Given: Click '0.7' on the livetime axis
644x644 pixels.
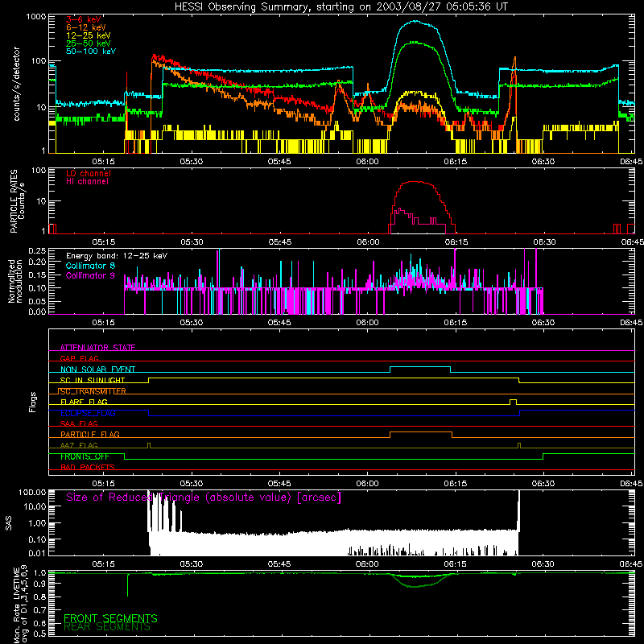Looking at the screenshot, I should pos(39,610).
